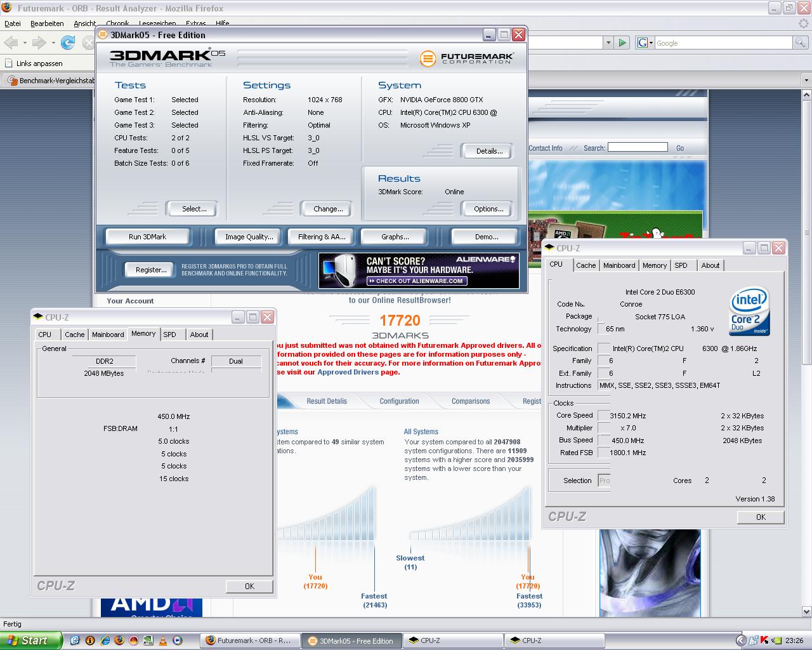The image size is (812, 650).
Task: Open the processor Selection dropdown in CPU-Z
Action: click(x=604, y=481)
